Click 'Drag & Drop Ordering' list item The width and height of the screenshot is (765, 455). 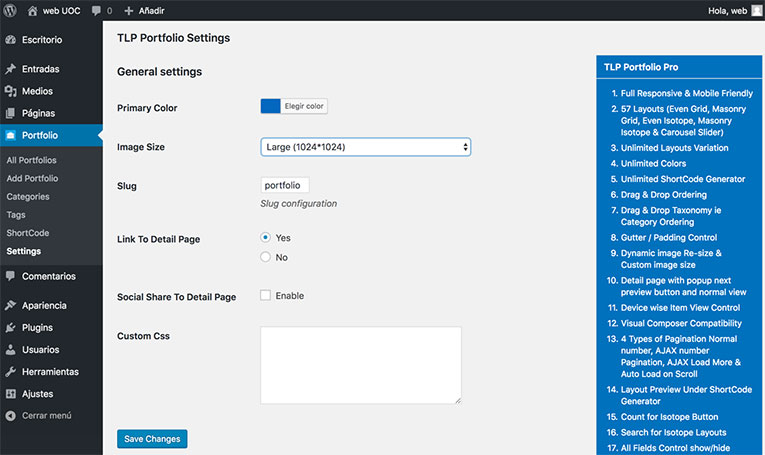[x=664, y=195]
